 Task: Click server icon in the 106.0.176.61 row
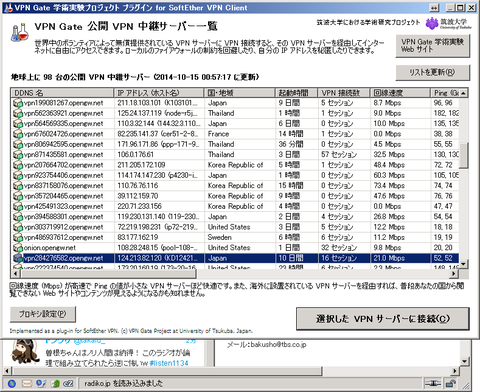[18, 155]
